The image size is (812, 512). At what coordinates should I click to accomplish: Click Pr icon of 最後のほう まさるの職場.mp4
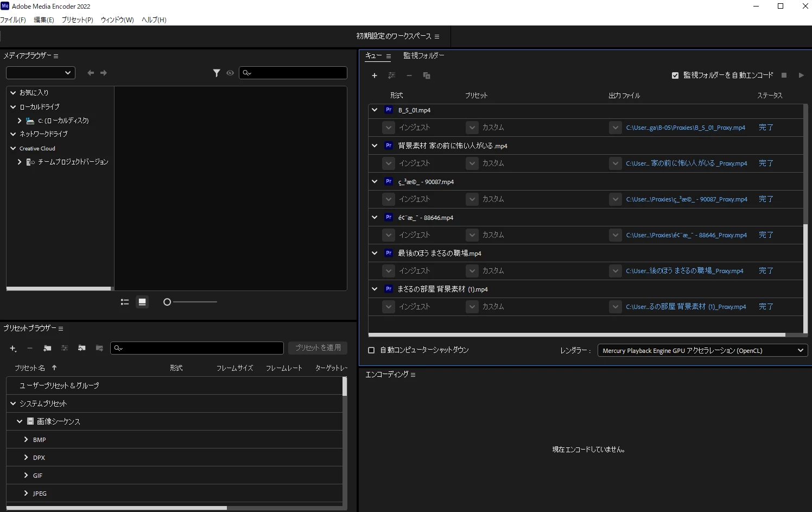(389, 253)
